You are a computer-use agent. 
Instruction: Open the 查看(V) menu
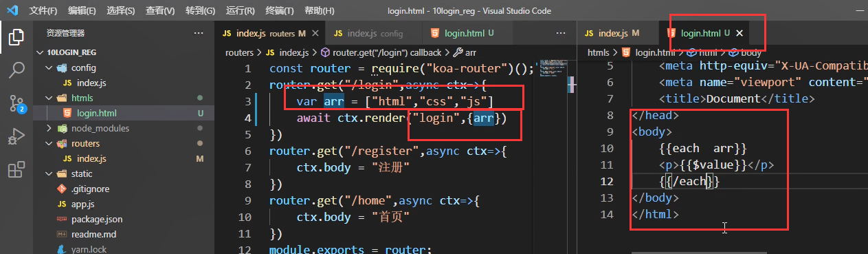point(160,11)
